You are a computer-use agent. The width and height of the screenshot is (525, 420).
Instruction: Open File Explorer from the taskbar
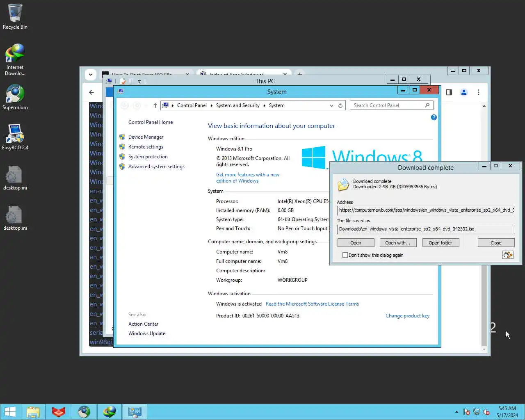(33, 412)
